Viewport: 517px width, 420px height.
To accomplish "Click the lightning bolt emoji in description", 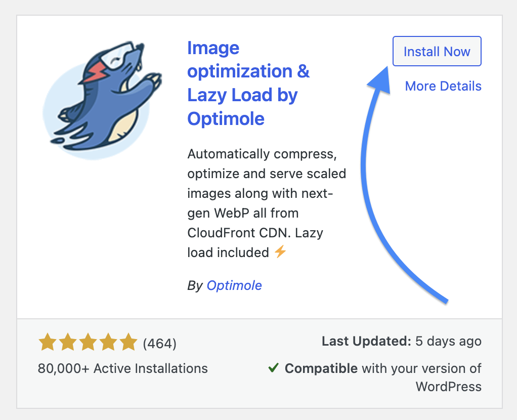I will point(280,251).
